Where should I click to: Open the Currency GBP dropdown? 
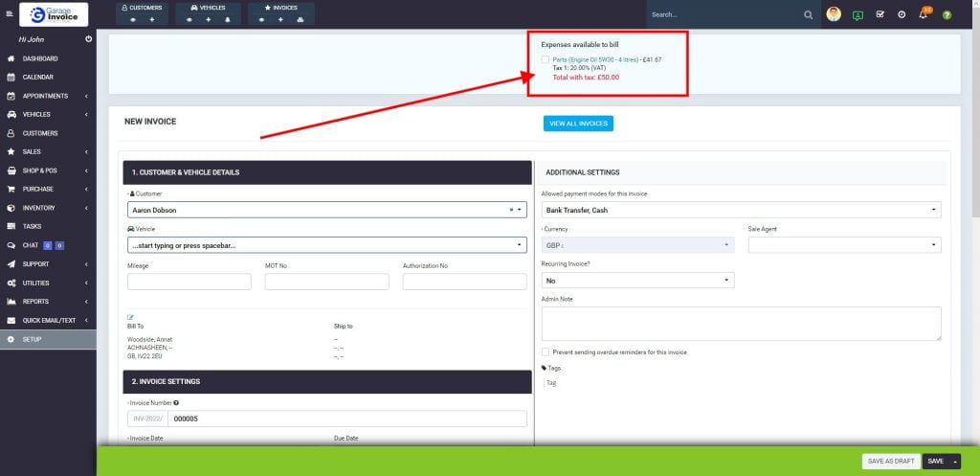[637, 245]
